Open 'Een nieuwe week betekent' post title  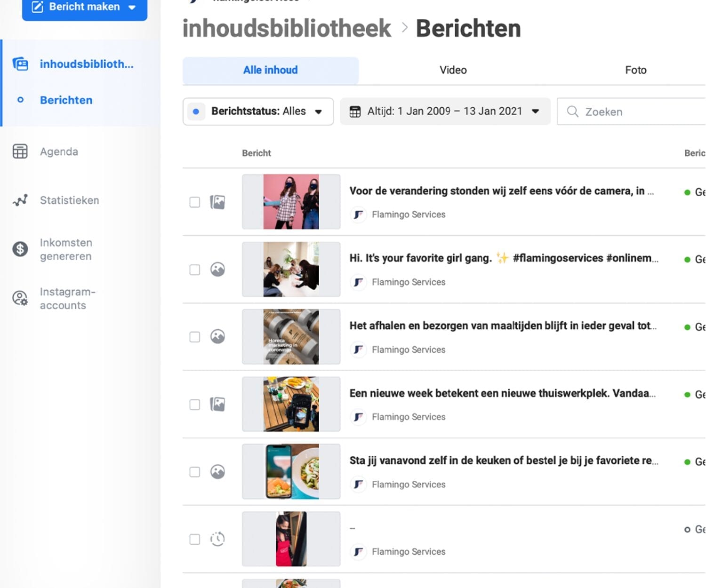[502, 393]
